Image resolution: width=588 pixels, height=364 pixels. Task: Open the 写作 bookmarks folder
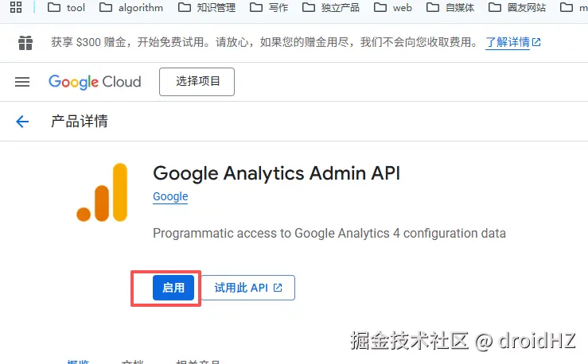click(269, 7)
